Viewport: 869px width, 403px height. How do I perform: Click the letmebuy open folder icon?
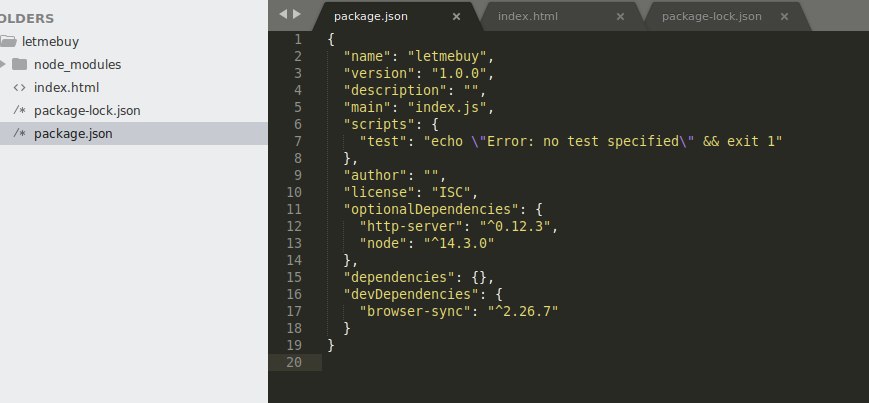pyautogui.click(x=8, y=41)
